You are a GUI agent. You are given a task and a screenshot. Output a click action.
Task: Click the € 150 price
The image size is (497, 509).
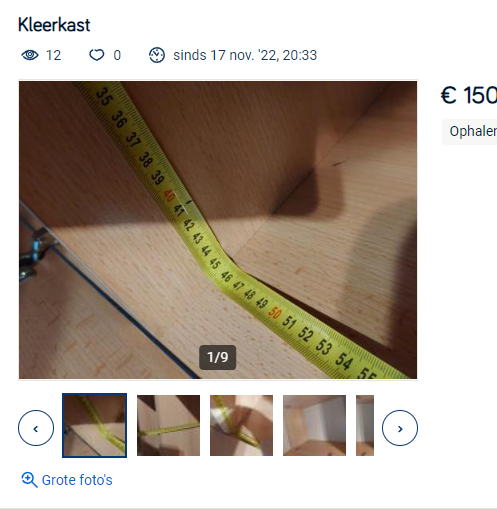click(469, 95)
